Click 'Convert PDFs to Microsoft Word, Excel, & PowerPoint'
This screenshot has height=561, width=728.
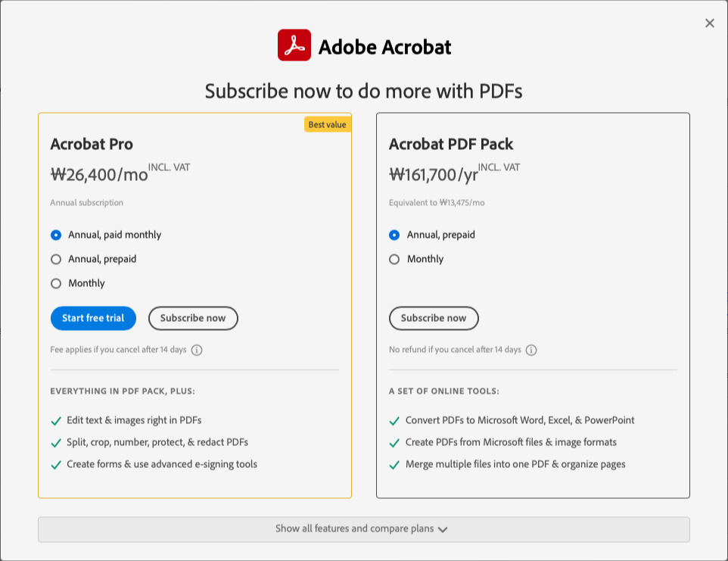tap(520, 420)
